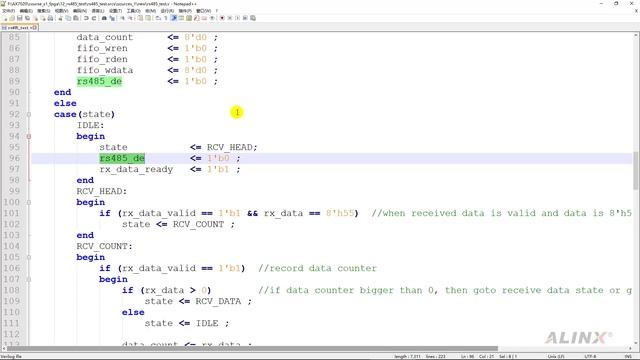Open the 编辑(E) Edit menu
Image resolution: width=640 pixels, height=360 pixels.
(x=26, y=11)
